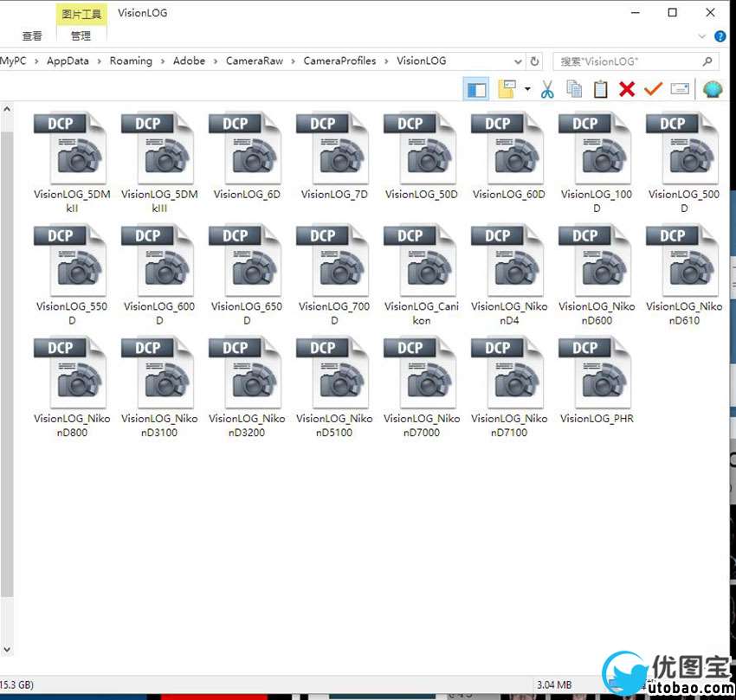The height and width of the screenshot is (700, 736).
Task: Select the VisionLOG_NikonD3200 profile file
Action: 247,387
